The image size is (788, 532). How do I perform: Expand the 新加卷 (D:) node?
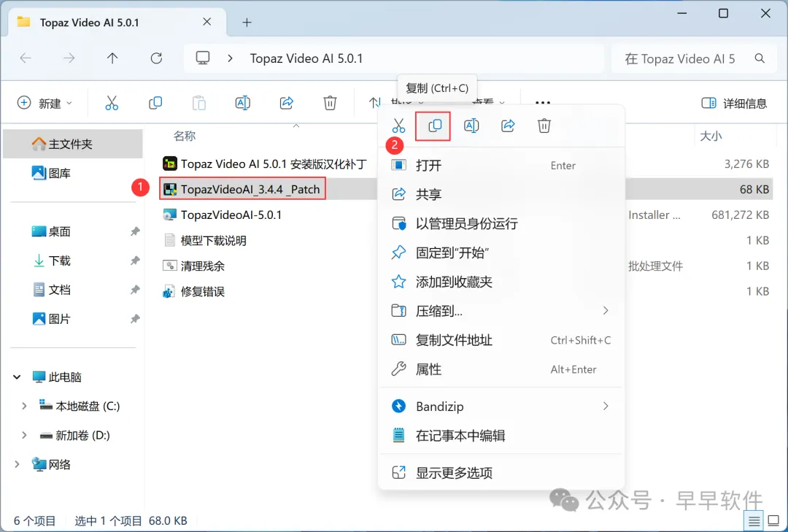click(23, 435)
